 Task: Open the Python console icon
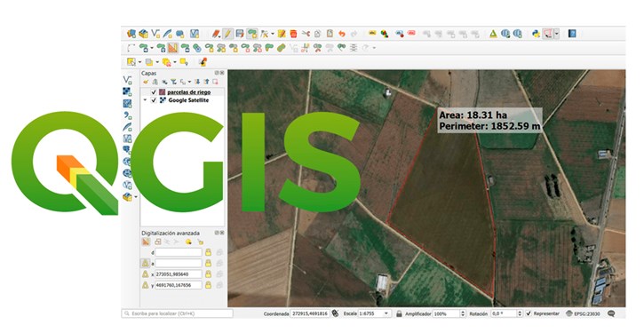point(536,34)
